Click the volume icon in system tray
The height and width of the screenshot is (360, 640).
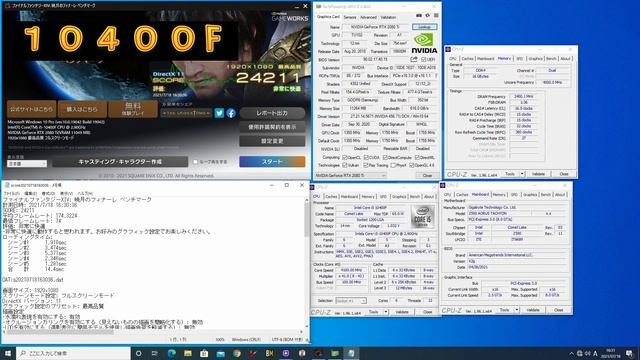pos(587,353)
